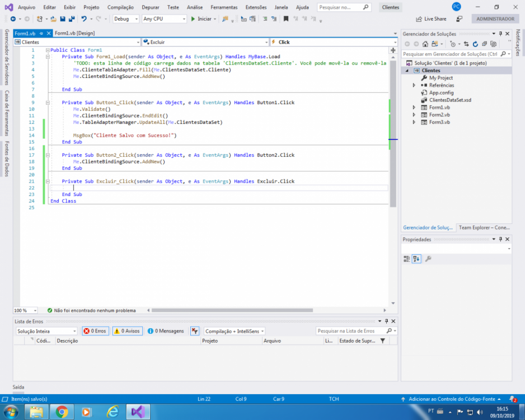Viewport: 525px width, 420px height.
Task: Open the Compilação menu
Action: click(x=120, y=7)
